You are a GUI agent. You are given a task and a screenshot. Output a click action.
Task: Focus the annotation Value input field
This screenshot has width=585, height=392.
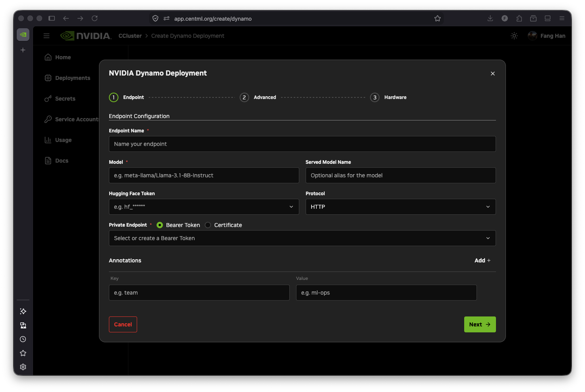point(386,293)
